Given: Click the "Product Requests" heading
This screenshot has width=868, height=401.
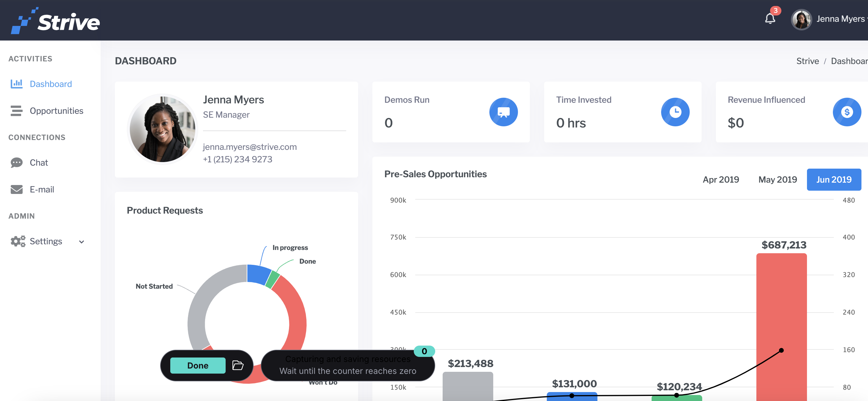Looking at the screenshot, I should [x=165, y=210].
